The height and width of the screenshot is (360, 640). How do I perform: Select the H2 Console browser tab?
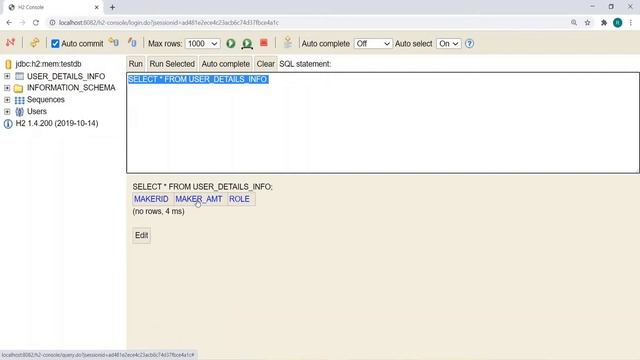53,7
